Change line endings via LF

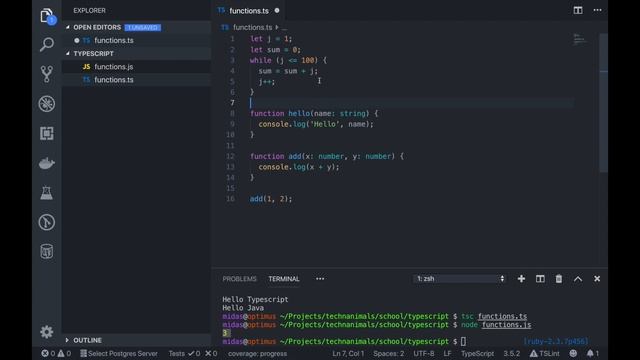tap(447, 353)
